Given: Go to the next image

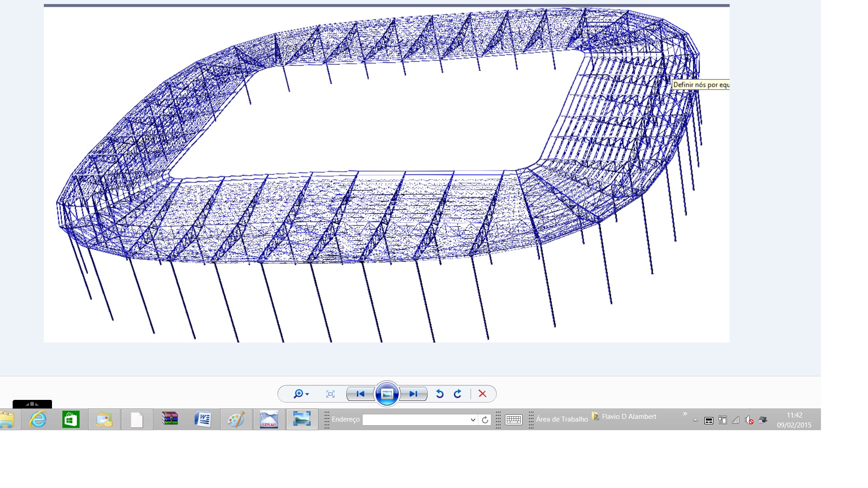Looking at the screenshot, I should pyautogui.click(x=413, y=394).
